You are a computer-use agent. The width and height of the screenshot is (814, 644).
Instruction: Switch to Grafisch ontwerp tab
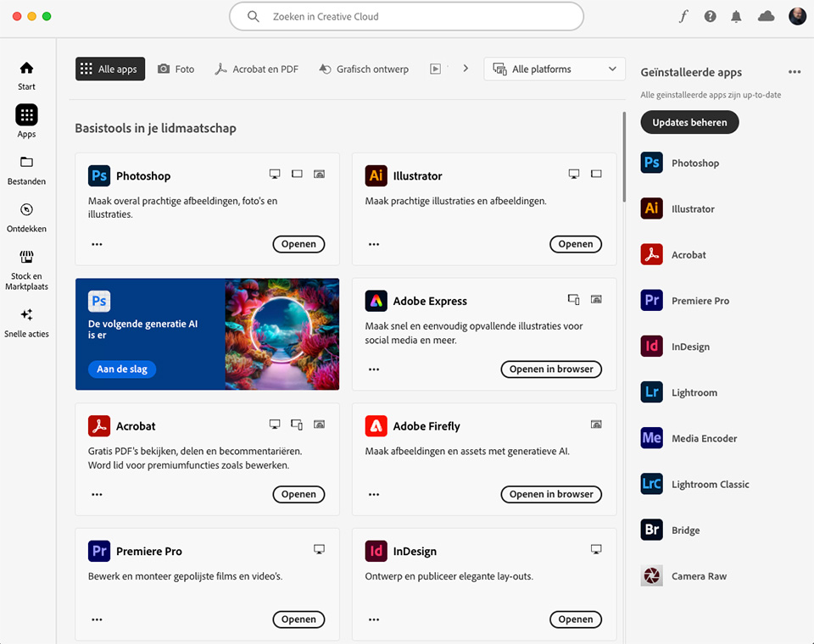(x=364, y=69)
